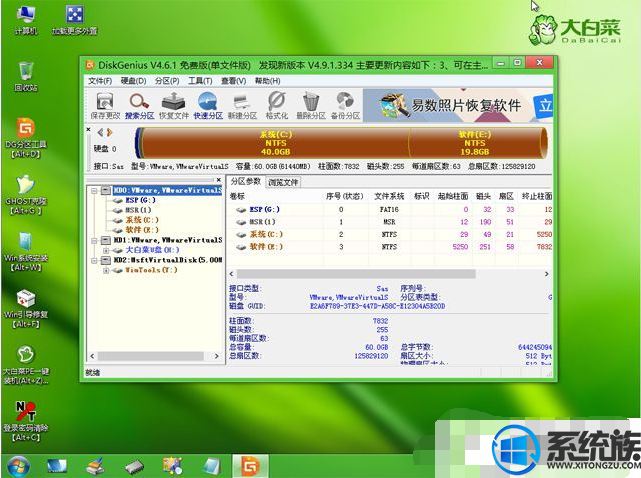Select 系统(C:) in the disk tree
This screenshot has height=478, width=641.
pos(141,220)
